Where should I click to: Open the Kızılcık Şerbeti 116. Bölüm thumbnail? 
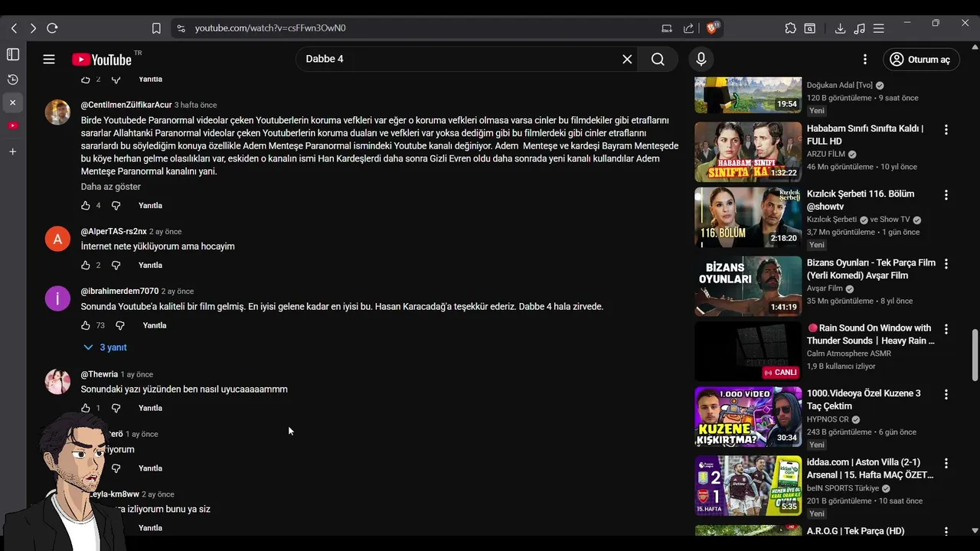click(x=748, y=217)
